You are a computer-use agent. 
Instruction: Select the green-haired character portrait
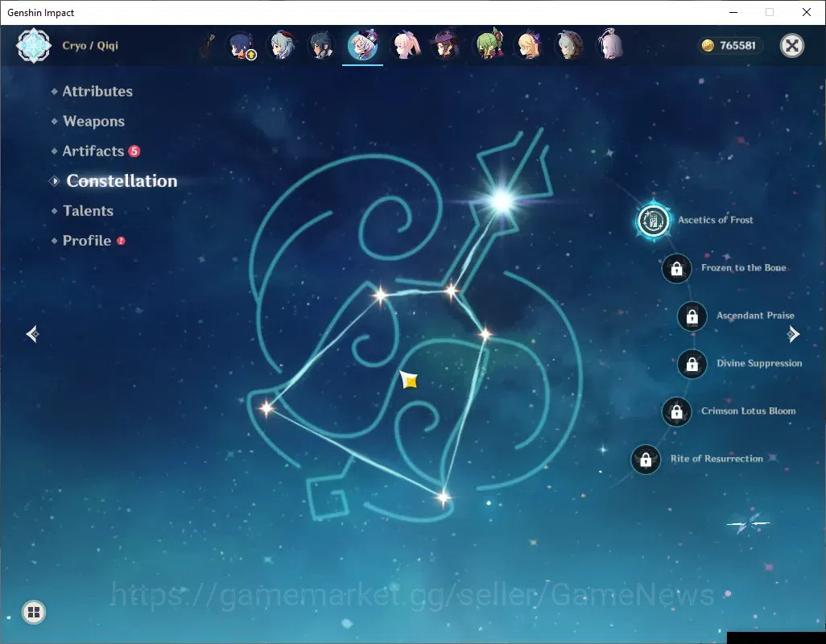tap(489, 44)
